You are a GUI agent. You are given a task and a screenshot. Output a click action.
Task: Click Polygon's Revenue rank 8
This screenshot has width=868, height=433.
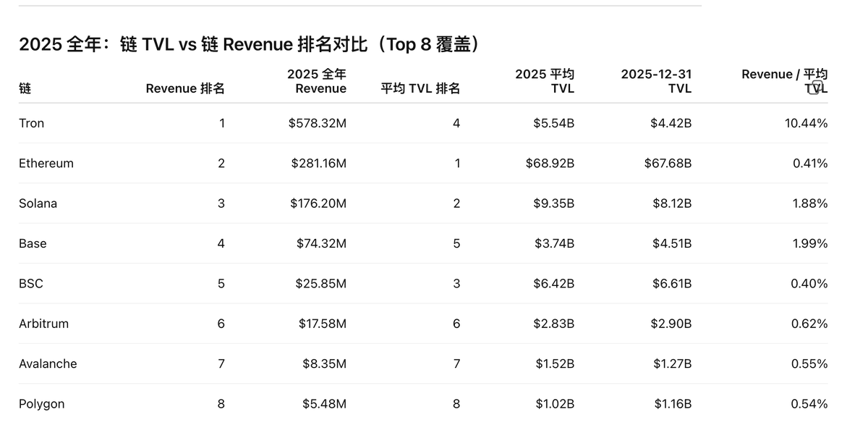[221, 403]
